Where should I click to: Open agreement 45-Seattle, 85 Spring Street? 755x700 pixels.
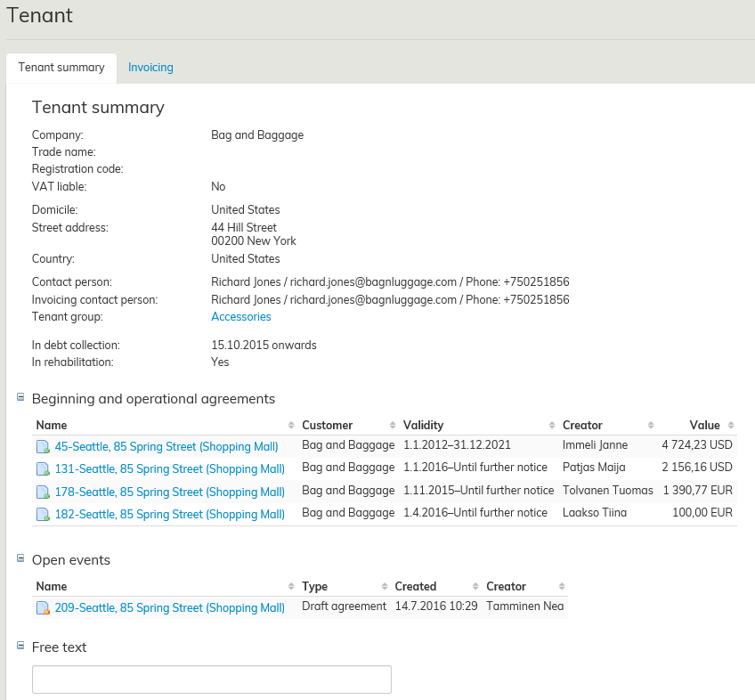click(166, 446)
